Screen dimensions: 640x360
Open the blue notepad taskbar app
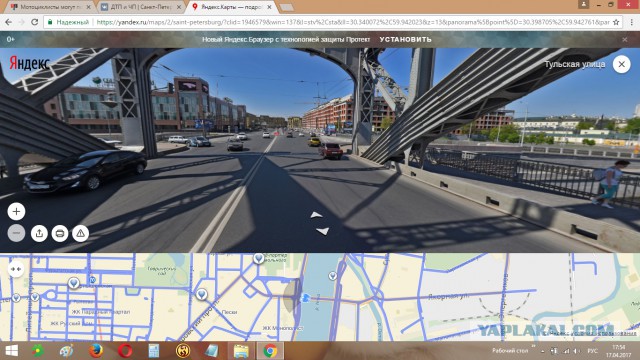212,351
